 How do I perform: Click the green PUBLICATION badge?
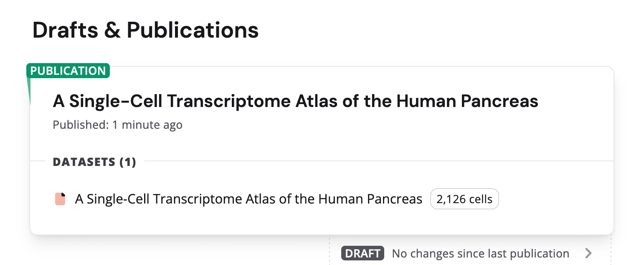click(68, 71)
